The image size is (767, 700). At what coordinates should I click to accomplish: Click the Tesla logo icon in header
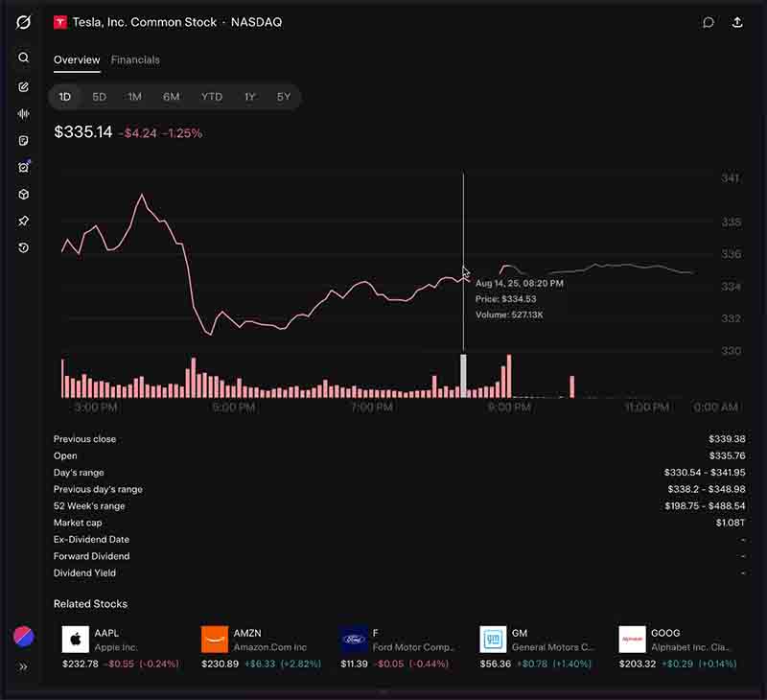(60, 22)
